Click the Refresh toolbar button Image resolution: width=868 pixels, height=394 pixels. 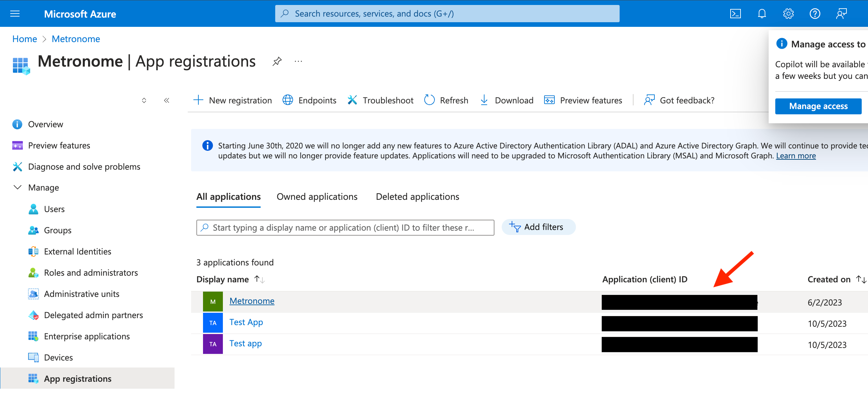coord(446,100)
